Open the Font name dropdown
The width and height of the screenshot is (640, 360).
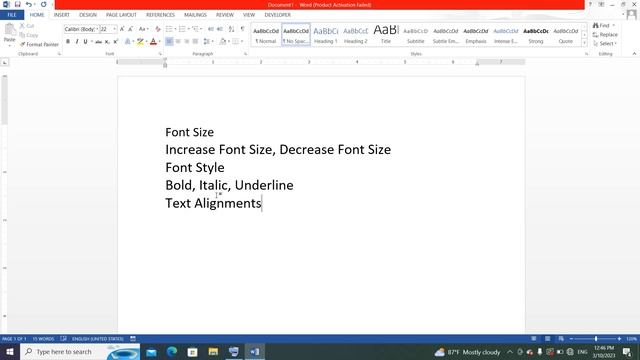(97, 29)
